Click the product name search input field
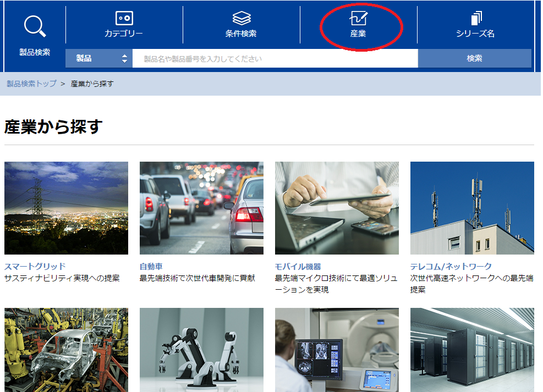This screenshot has height=392, width=543. pos(275,58)
